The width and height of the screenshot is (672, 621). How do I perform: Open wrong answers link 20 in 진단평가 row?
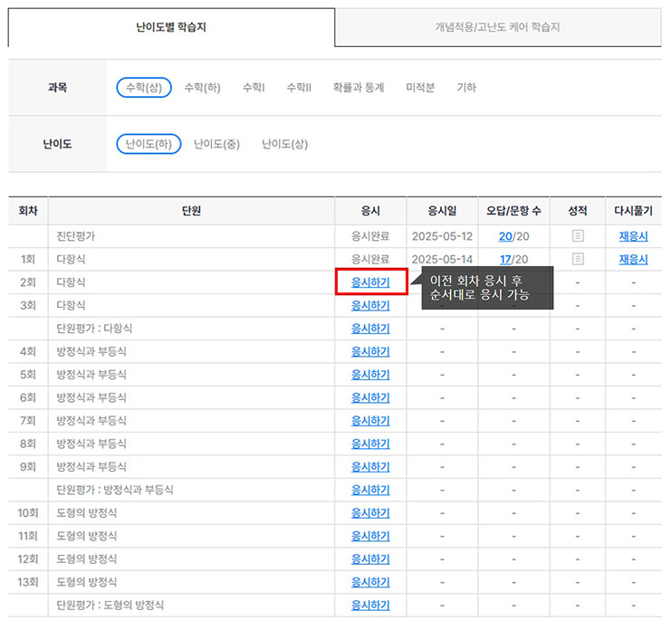coord(505,236)
